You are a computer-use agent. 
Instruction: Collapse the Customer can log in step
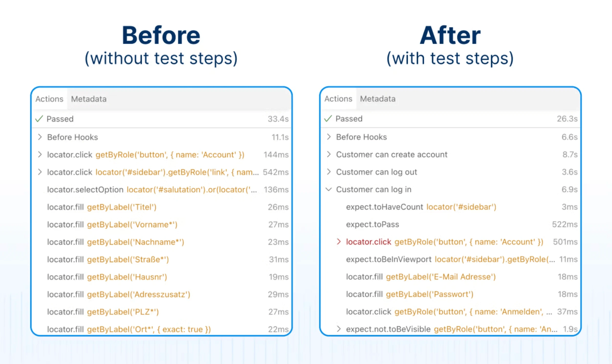click(x=329, y=189)
